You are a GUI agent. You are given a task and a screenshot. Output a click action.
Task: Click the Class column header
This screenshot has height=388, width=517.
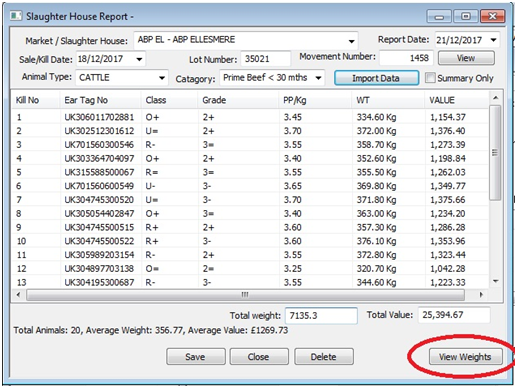coord(169,100)
